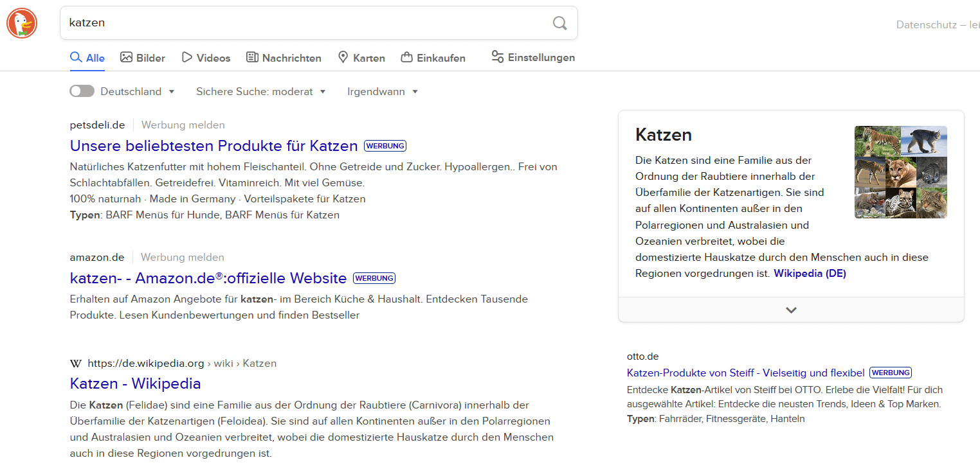The height and width of the screenshot is (467, 980).
Task: Click the Katzen heading in info box
Action: click(x=664, y=135)
